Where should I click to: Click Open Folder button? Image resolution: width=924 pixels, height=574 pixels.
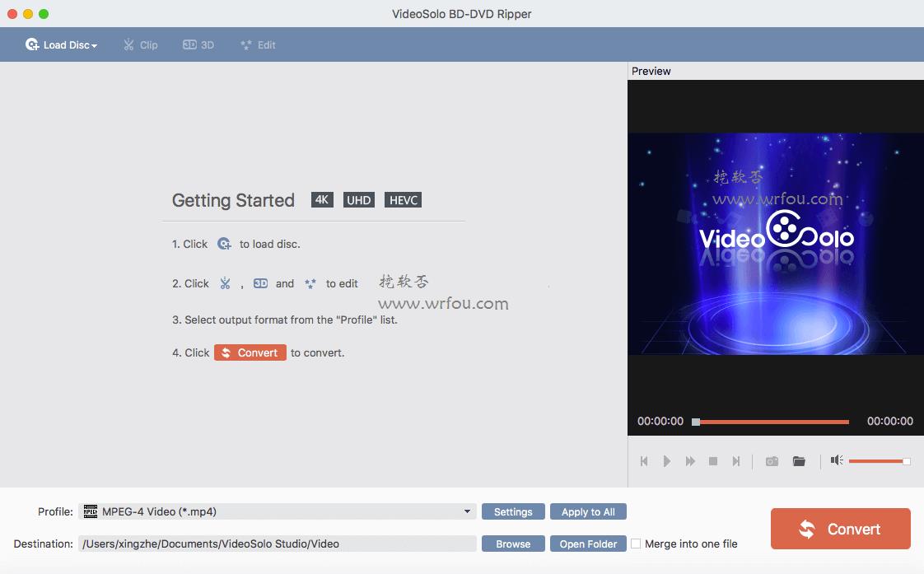(x=588, y=544)
